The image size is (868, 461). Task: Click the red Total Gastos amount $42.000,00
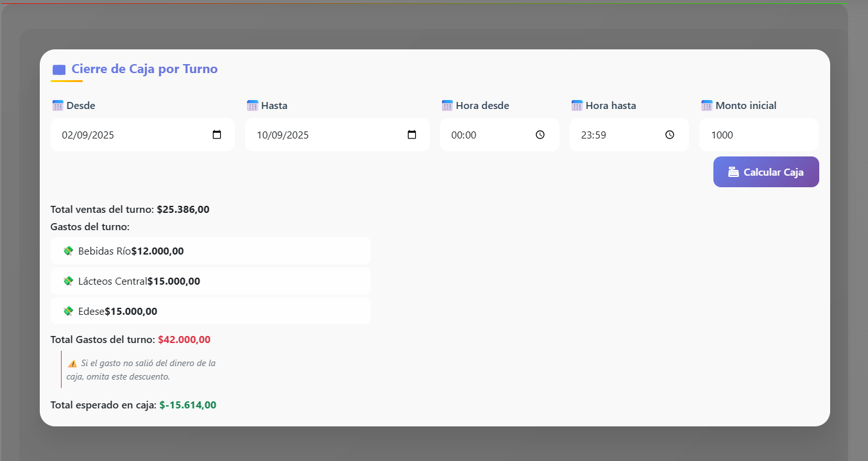[x=184, y=340]
